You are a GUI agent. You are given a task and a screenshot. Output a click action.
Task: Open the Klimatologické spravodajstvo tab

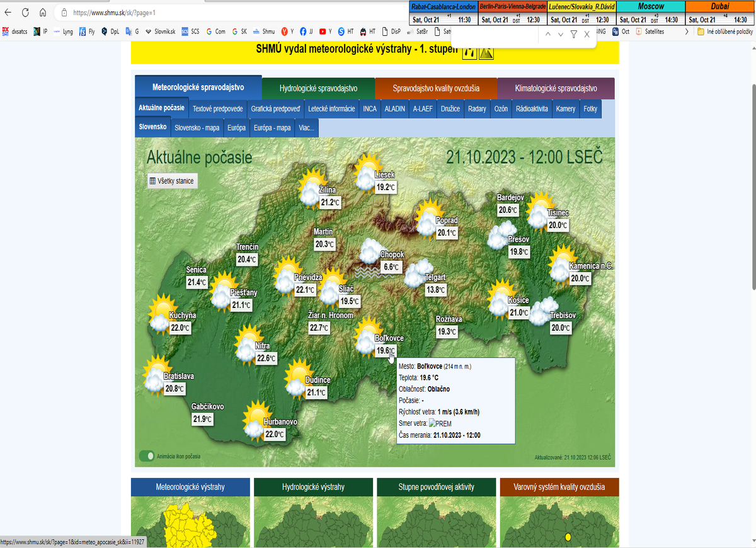point(556,88)
